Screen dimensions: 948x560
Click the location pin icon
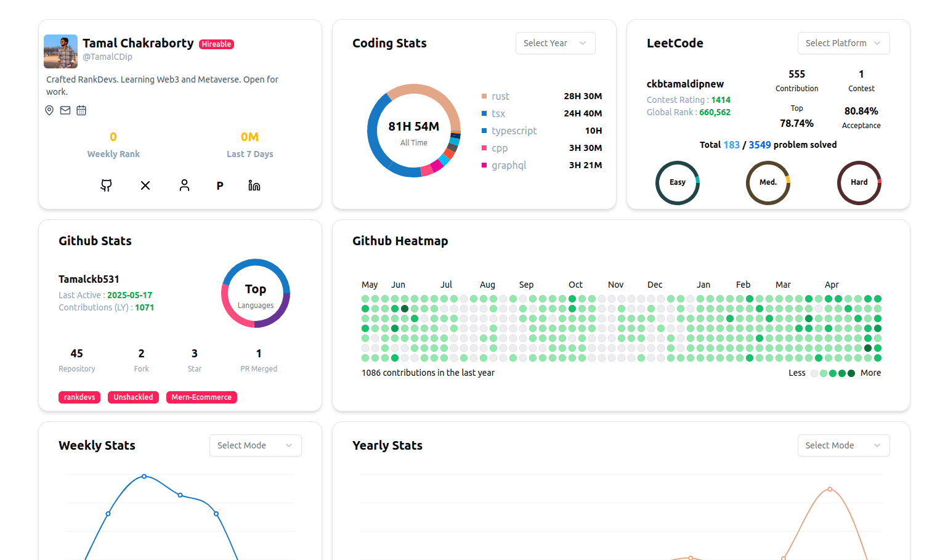pyautogui.click(x=49, y=110)
